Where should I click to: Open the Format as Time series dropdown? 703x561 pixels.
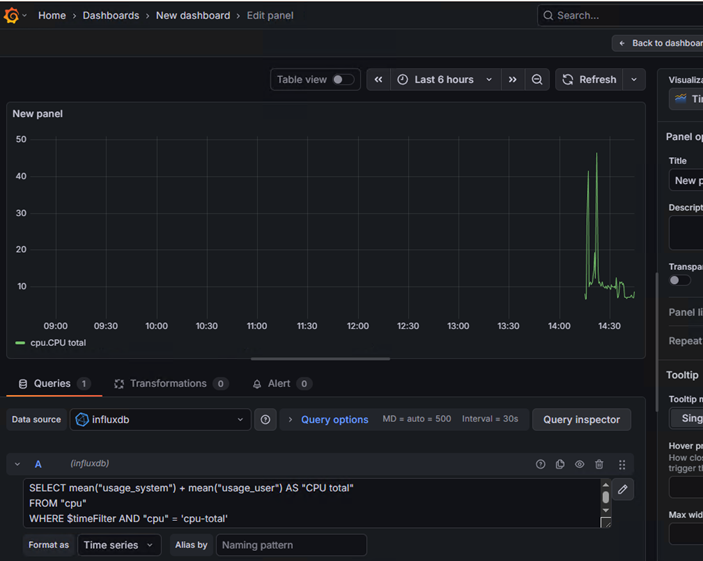[x=119, y=545]
